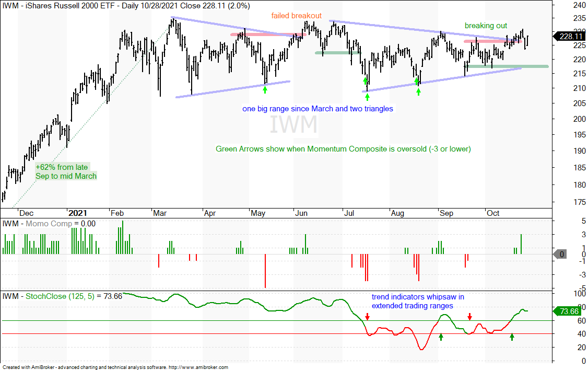Viewport: 588px width, 370px height.
Task: Click the AmiBroker footer credit text
Action: pos(115,367)
